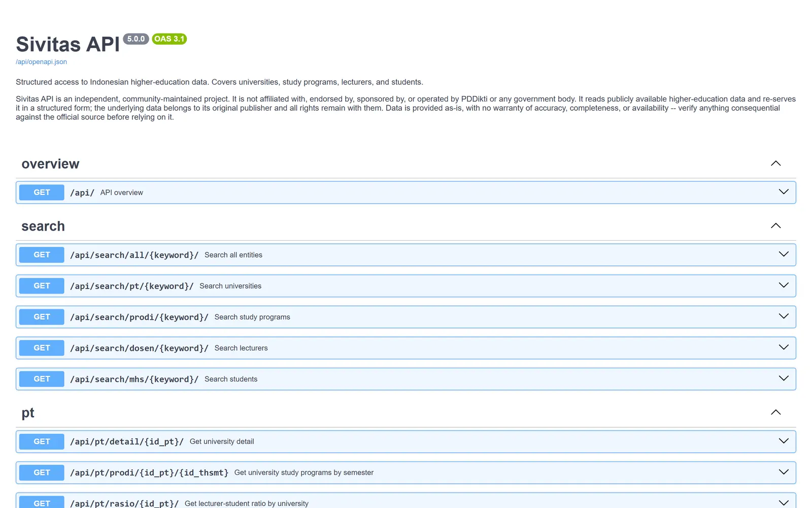This screenshot has height=508, width=812.
Task: Select the /api/pt/detail/{id_pt}/ path text
Action: pos(127,441)
